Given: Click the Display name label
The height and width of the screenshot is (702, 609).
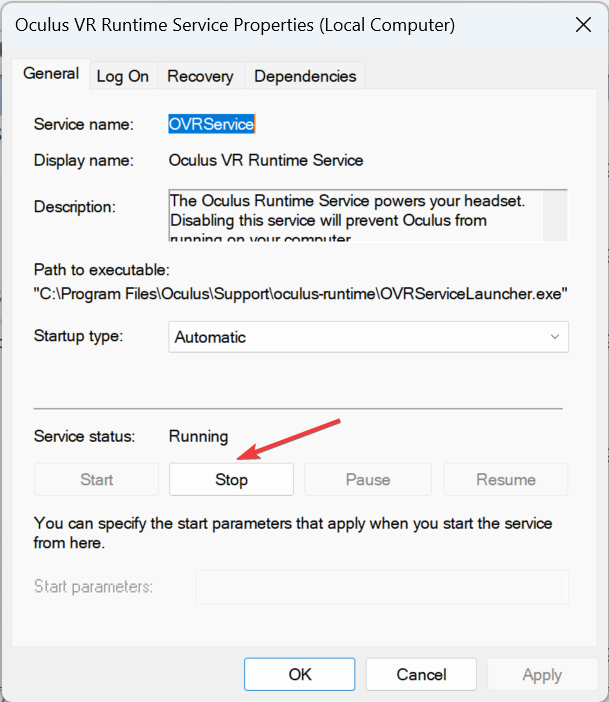Looking at the screenshot, I should click(x=84, y=160).
